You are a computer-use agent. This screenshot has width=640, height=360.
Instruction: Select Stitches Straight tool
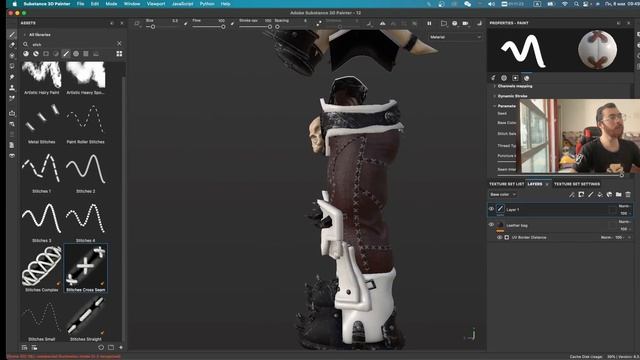[x=85, y=319]
